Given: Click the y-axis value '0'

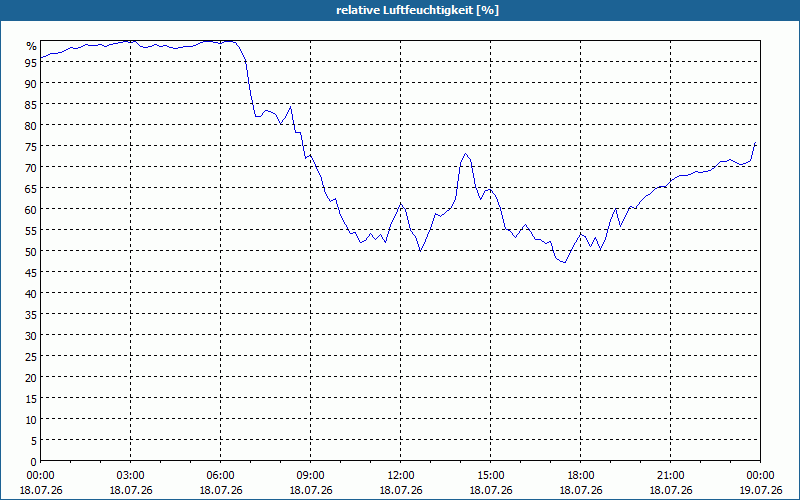Looking at the screenshot, I should 34,461.
